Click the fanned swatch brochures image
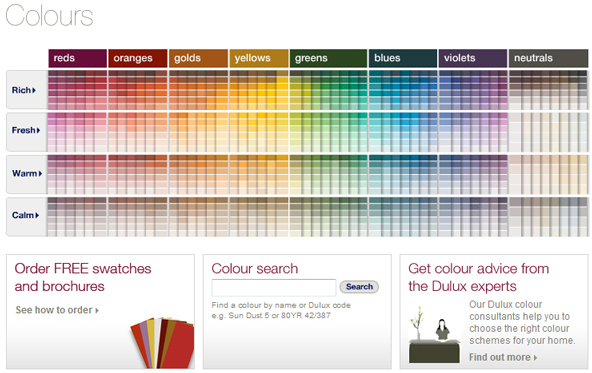The height and width of the screenshot is (373, 592). [x=162, y=343]
